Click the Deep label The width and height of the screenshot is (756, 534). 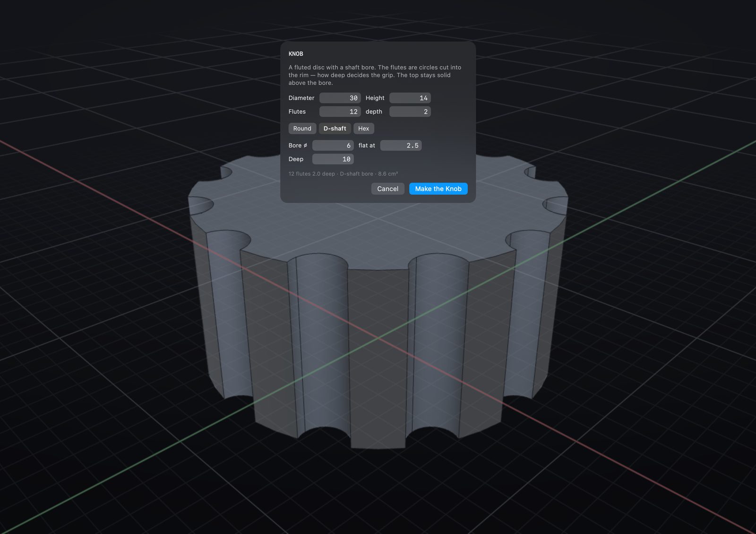tap(296, 159)
